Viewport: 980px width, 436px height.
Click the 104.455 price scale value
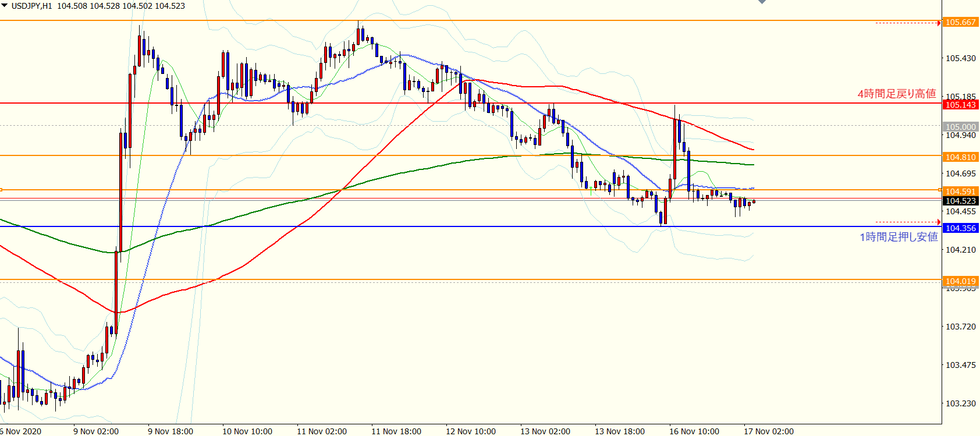click(x=961, y=211)
